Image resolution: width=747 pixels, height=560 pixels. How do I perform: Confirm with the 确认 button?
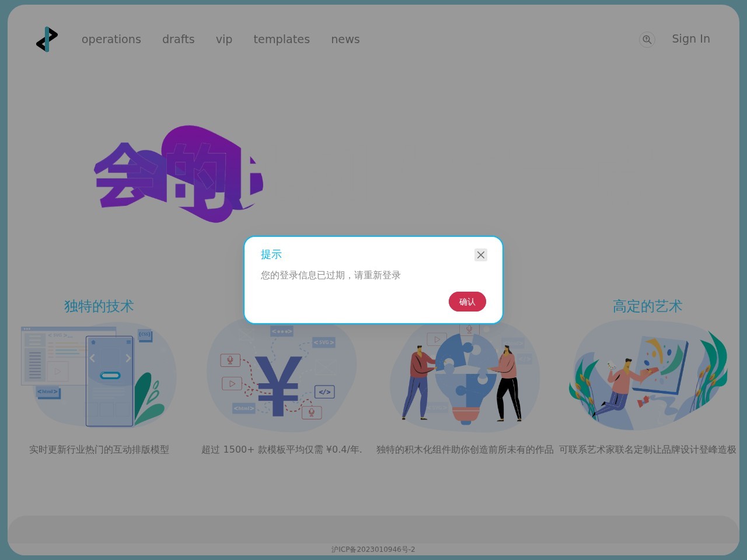click(467, 302)
